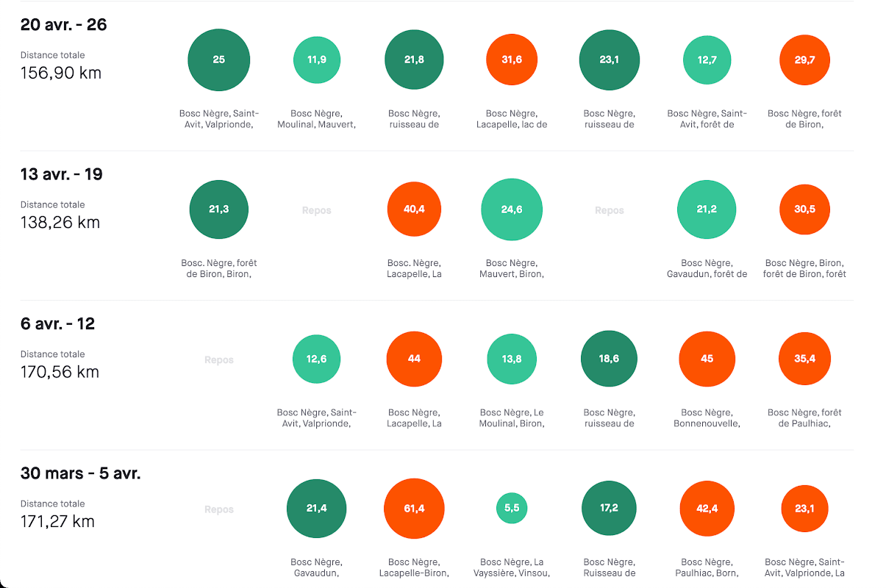886x588 pixels.
Task: Click 'Bosc Nègre, Bonnenouvelle,' activity title
Action: pyautogui.click(x=707, y=417)
